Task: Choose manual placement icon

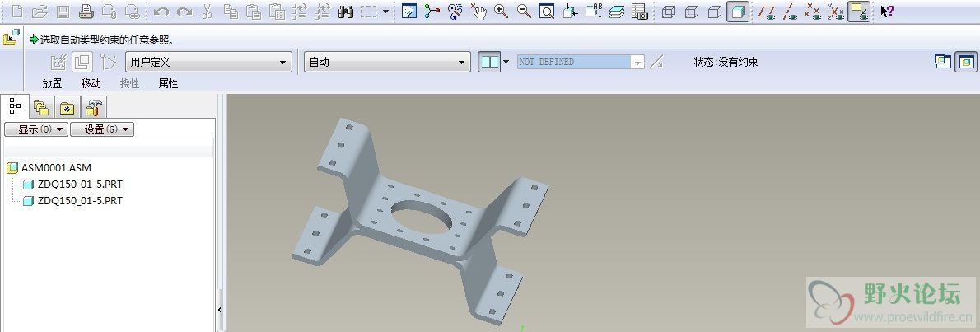Action: tap(82, 62)
